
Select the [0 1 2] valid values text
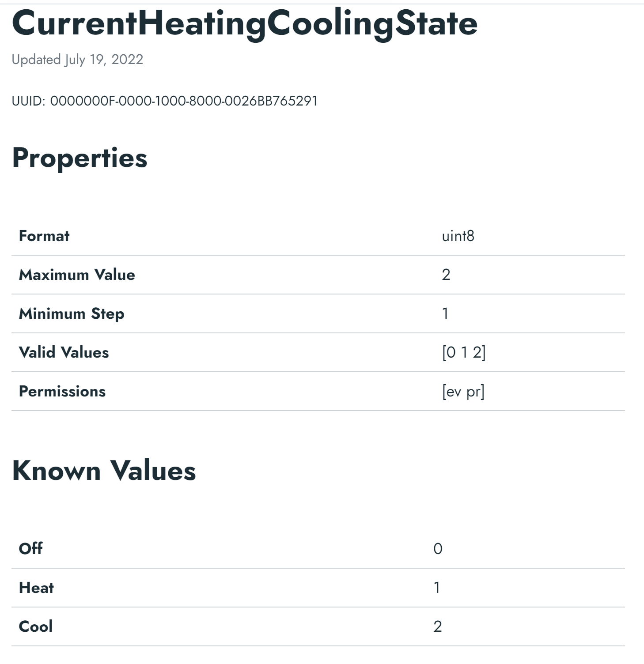pyautogui.click(x=463, y=353)
